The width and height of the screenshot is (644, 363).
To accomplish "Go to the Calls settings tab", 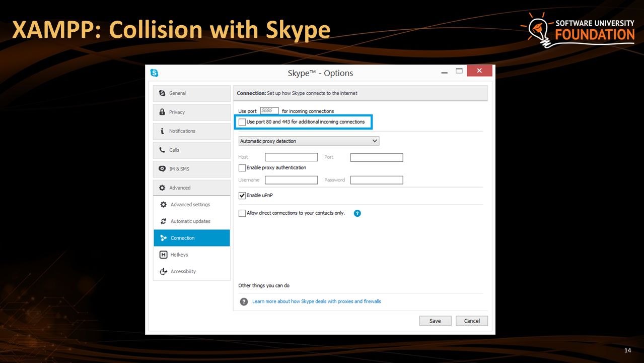I will (192, 150).
